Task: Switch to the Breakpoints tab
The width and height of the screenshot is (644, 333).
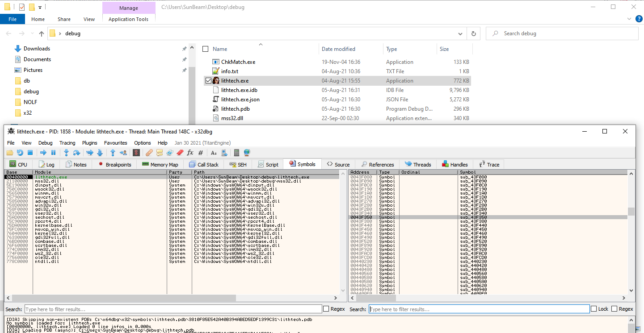Action: [x=114, y=164]
